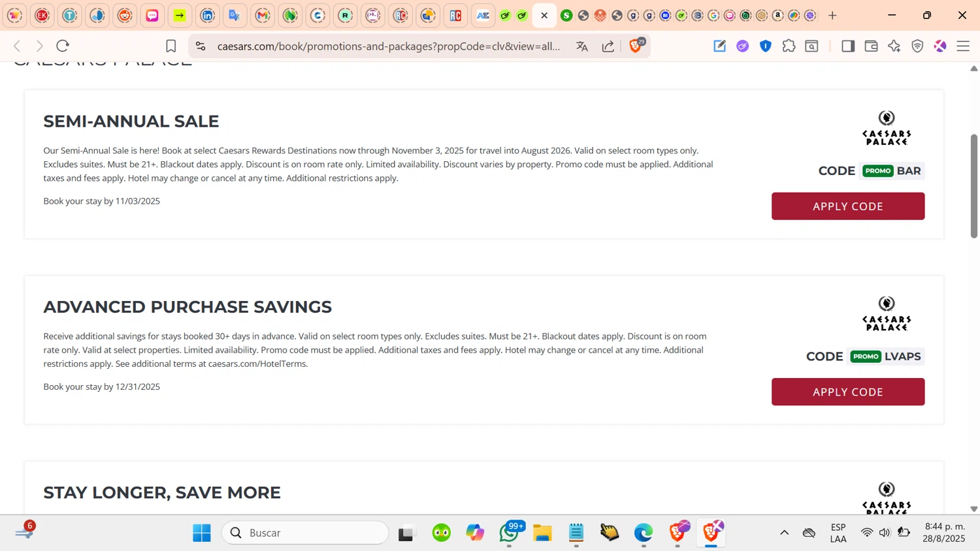Click 'Book your stay by 12/31/2025' text
The width and height of the screenshot is (980, 551).
[102, 386]
